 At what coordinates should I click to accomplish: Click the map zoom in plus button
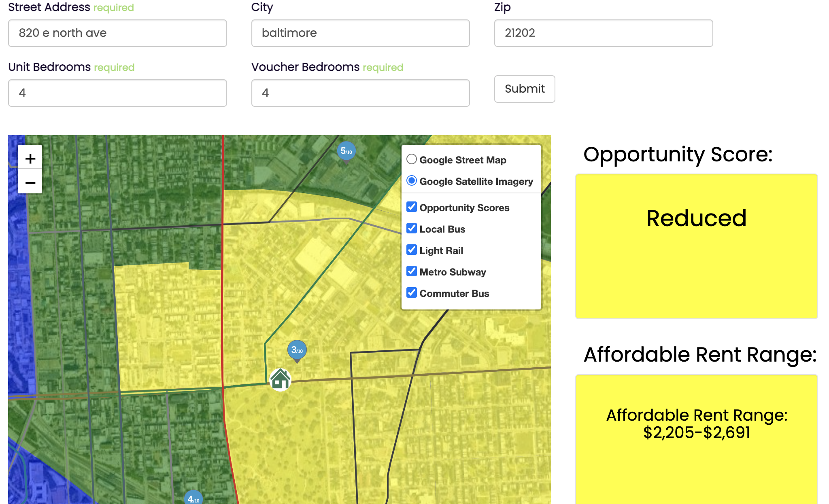[30, 158]
